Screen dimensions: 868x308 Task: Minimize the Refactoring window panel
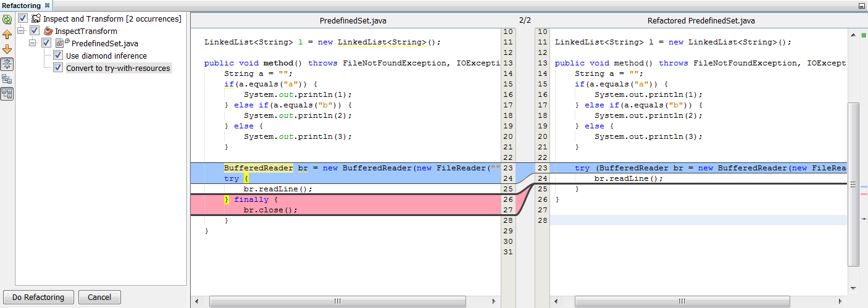[862, 6]
